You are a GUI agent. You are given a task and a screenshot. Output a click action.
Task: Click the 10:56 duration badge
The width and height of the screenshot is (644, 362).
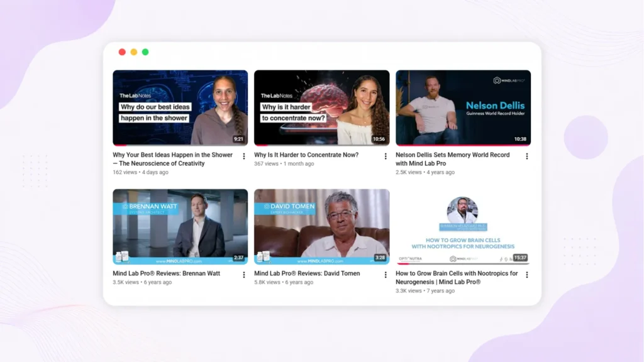(379, 139)
